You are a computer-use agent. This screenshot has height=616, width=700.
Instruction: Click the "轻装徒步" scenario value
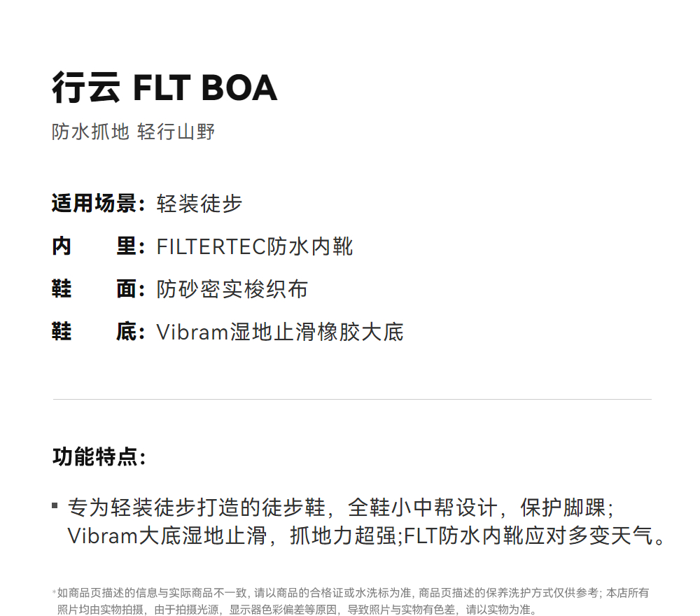click(199, 204)
